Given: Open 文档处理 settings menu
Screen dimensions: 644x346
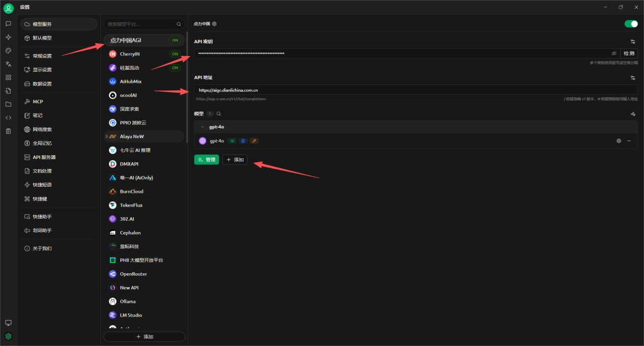Looking at the screenshot, I should click(59, 171).
